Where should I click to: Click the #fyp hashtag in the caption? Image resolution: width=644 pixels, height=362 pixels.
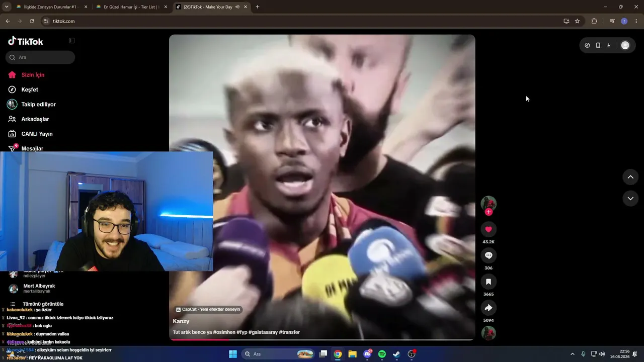(x=242, y=332)
